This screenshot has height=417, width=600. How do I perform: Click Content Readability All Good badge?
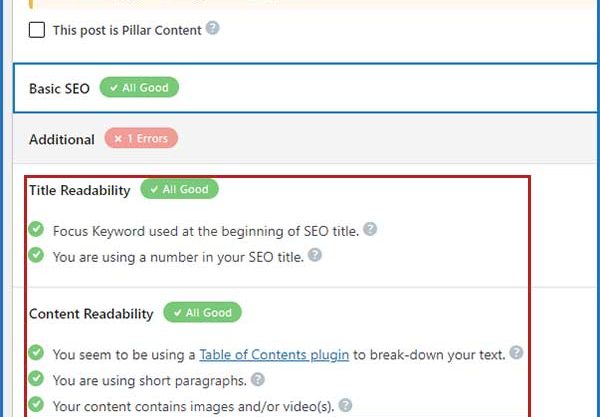202,312
